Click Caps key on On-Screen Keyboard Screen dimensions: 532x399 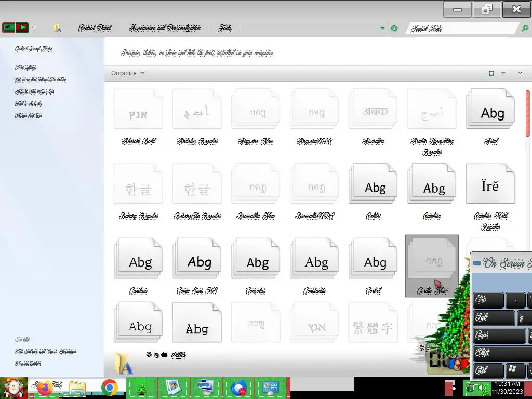499,336
